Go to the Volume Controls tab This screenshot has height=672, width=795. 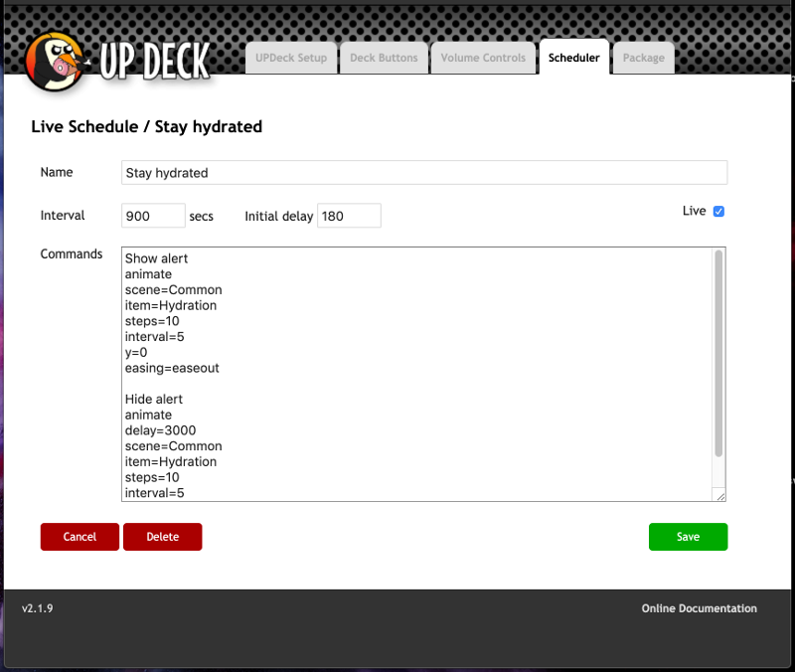pyautogui.click(x=483, y=58)
